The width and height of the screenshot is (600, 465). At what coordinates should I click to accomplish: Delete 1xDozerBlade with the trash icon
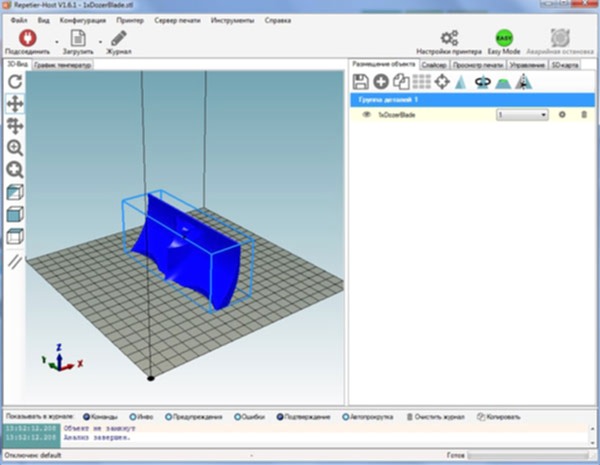click(x=585, y=116)
